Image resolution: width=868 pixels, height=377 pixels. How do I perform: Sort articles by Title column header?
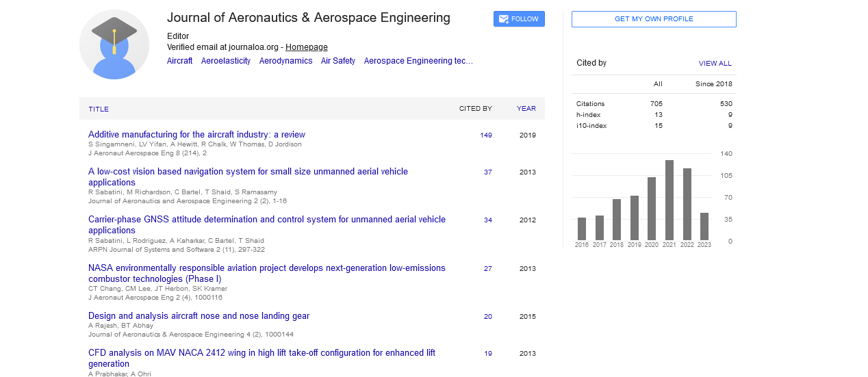99,109
